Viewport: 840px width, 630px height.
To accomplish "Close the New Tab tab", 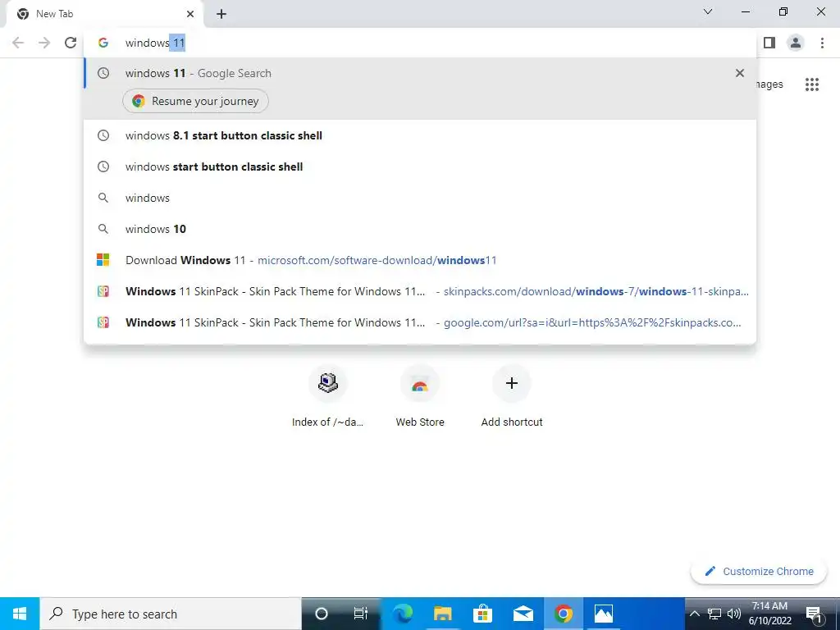I will pyautogui.click(x=190, y=14).
